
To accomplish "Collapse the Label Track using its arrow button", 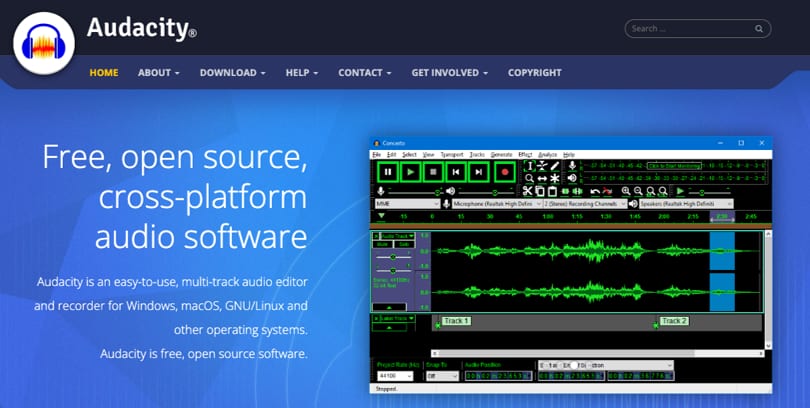I will click(x=390, y=327).
